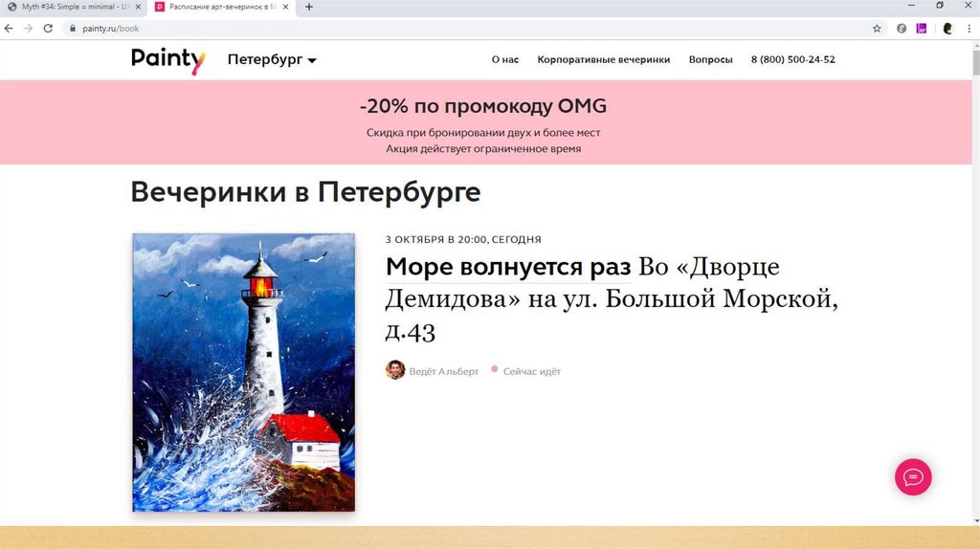
Task: Click the site lock icon
Action: tap(73, 28)
